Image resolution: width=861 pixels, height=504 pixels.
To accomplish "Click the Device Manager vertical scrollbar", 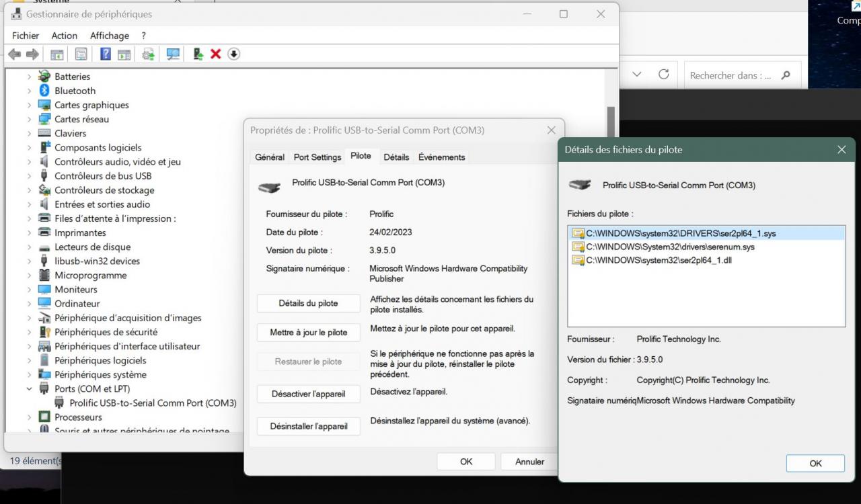I will click(611, 122).
